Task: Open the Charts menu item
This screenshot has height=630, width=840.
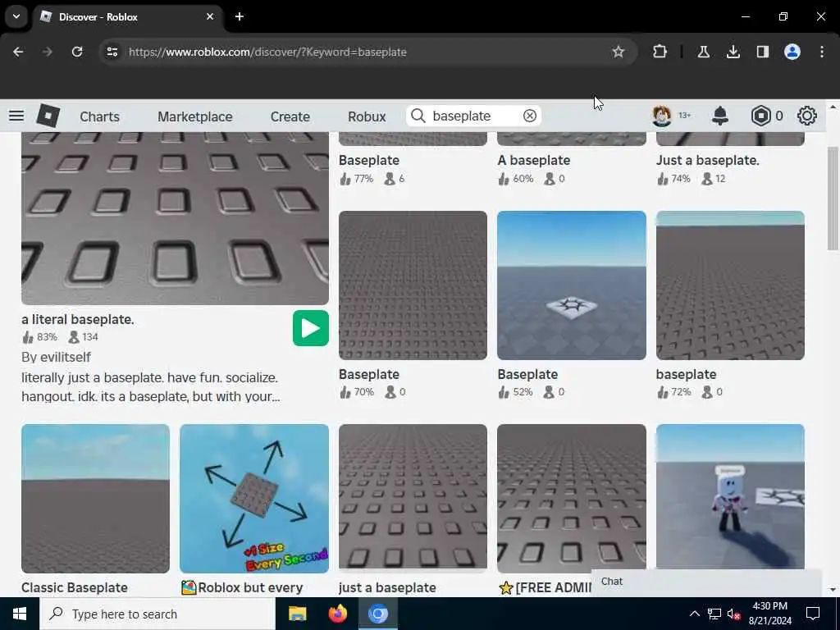Action: click(99, 116)
